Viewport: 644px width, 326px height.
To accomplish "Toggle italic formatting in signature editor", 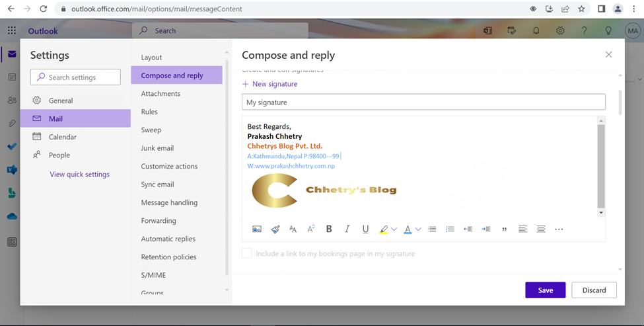I will tap(347, 229).
